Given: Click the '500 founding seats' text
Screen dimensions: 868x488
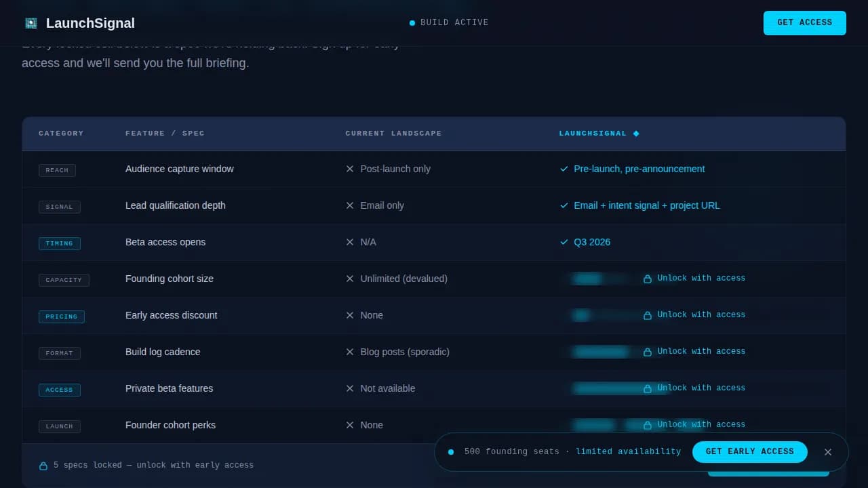Looking at the screenshot, I should coord(512,452).
